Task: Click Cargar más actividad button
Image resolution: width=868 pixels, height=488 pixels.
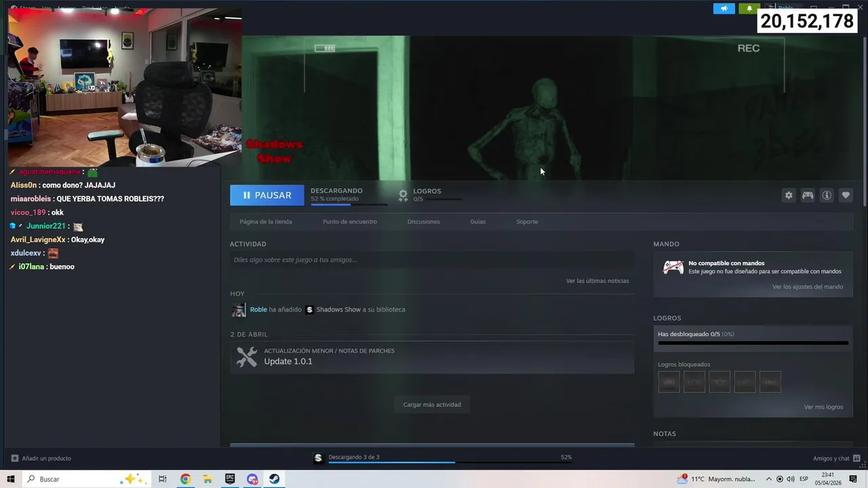Action: [432, 405]
